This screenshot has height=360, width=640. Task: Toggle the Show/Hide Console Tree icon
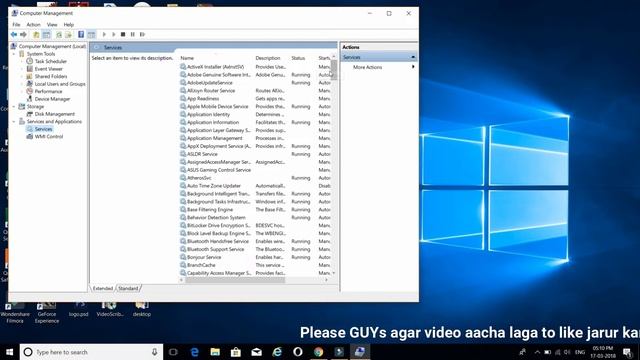coord(47,35)
